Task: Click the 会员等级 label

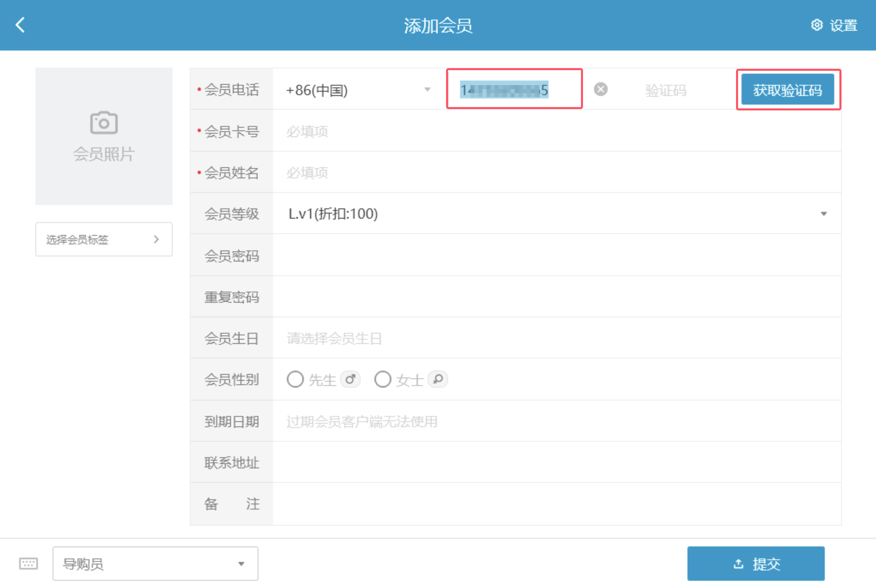Action: (232, 214)
